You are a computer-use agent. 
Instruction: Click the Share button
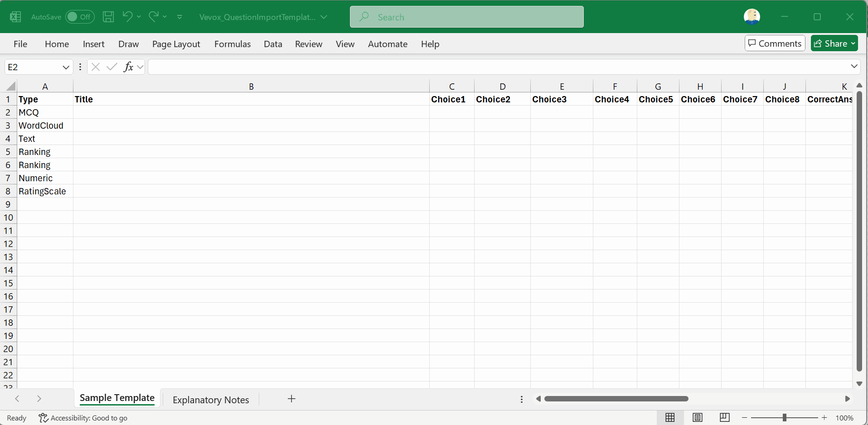click(834, 43)
